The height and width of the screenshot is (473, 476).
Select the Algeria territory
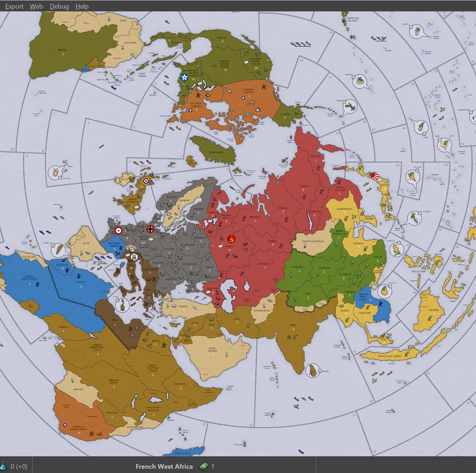tap(80, 282)
